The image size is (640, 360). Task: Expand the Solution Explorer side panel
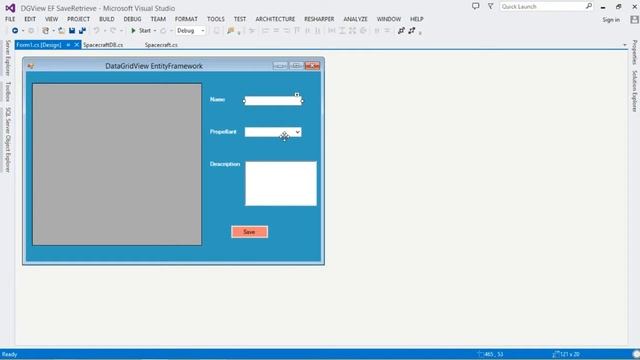[x=634, y=91]
